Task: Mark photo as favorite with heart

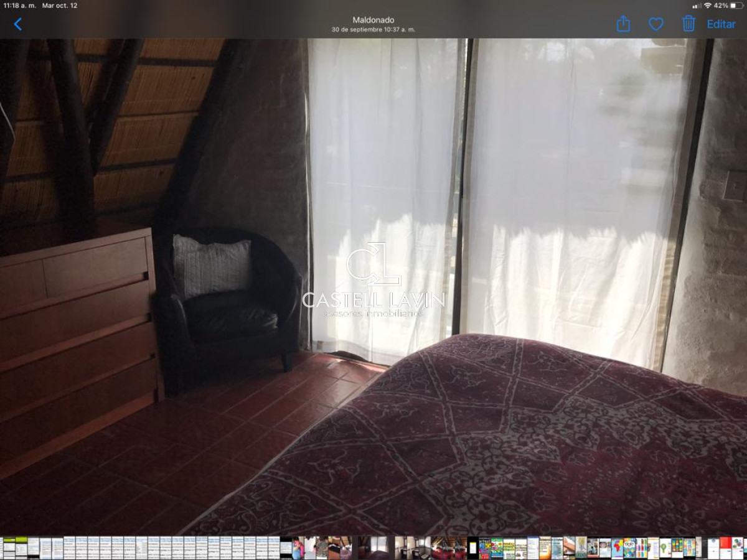Action: (x=655, y=24)
